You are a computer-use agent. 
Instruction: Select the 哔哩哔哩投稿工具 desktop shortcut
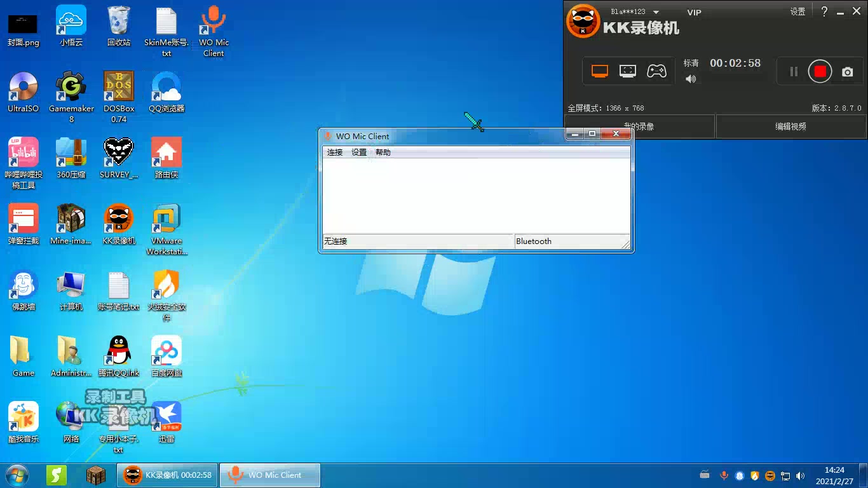23,164
